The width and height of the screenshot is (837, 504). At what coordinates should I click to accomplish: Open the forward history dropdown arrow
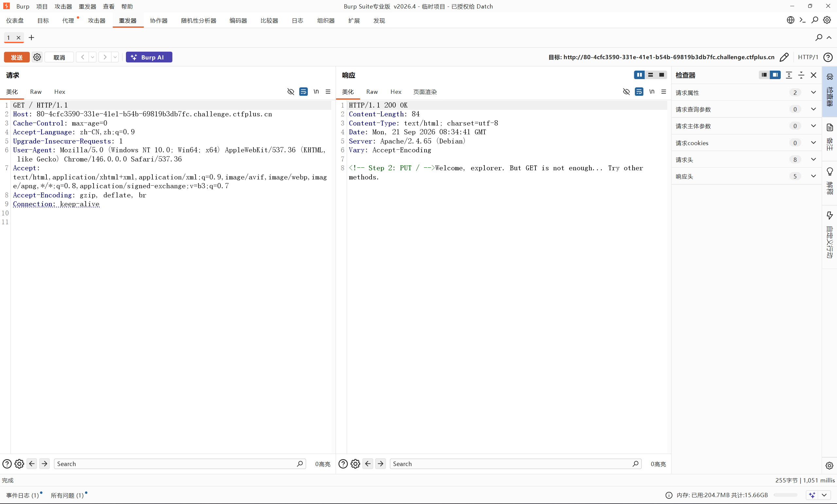[115, 57]
